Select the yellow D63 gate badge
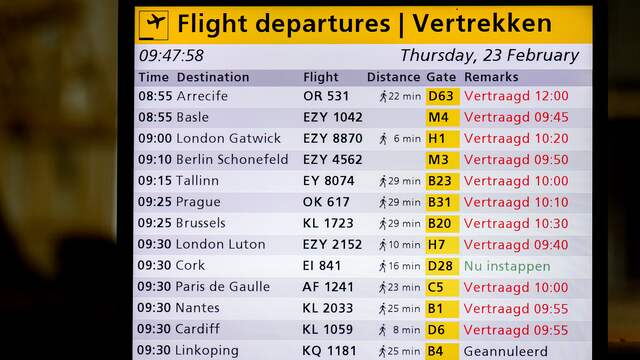640x360 pixels. tap(442, 96)
